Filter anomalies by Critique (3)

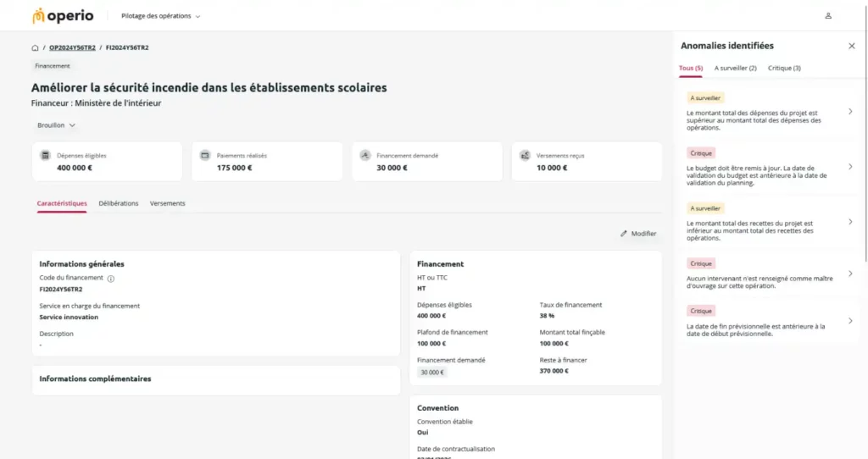tap(784, 68)
